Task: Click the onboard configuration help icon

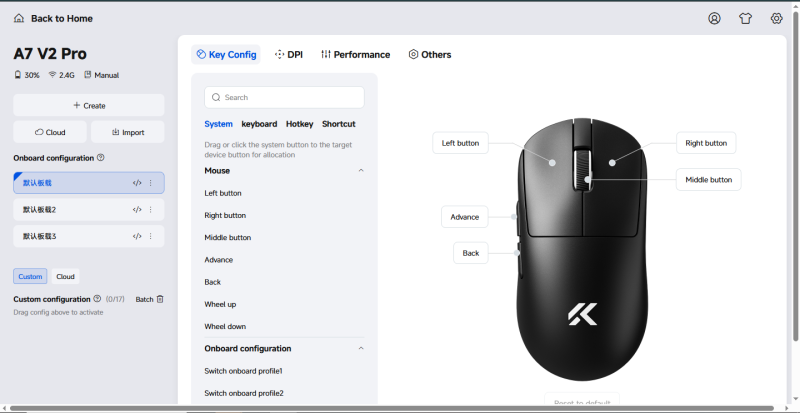Action: click(x=101, y=158)
